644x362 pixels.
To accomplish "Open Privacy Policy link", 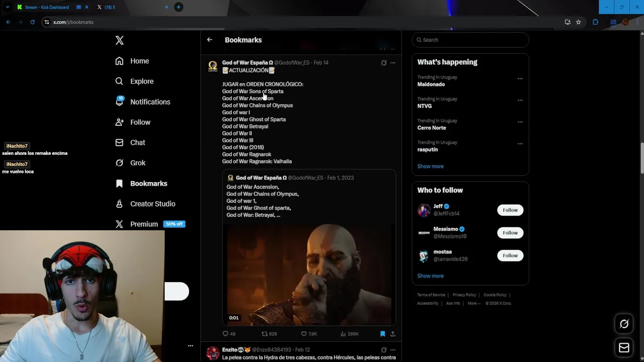I will coord(464,295).
